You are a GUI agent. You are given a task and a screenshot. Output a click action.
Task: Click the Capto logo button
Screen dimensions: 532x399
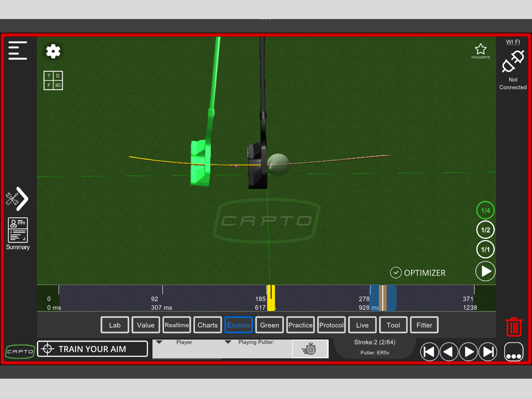click(20, 351)
